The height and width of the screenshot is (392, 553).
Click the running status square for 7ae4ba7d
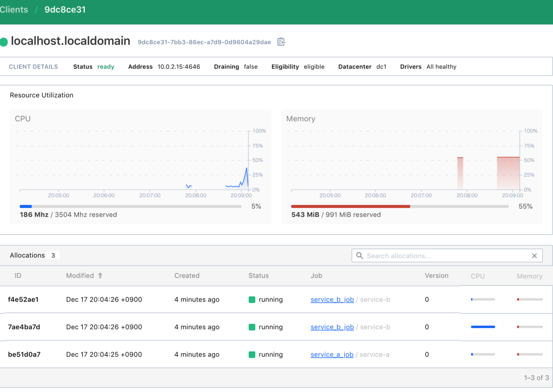(x=252, y=327)
